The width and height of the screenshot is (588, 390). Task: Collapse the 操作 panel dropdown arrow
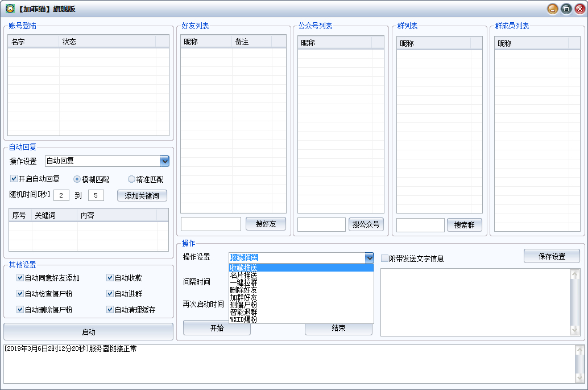[x=369, y=258]
